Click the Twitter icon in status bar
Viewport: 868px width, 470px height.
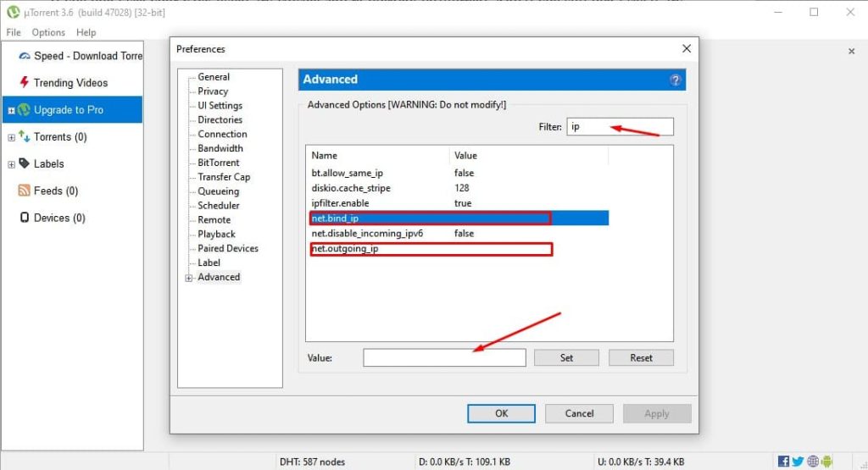(x=798, y=462)
